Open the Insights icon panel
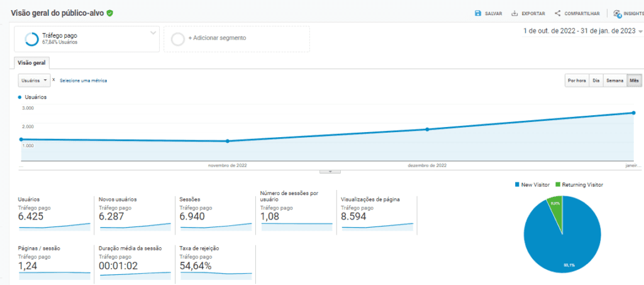644x285 pixels. (617, 13)
